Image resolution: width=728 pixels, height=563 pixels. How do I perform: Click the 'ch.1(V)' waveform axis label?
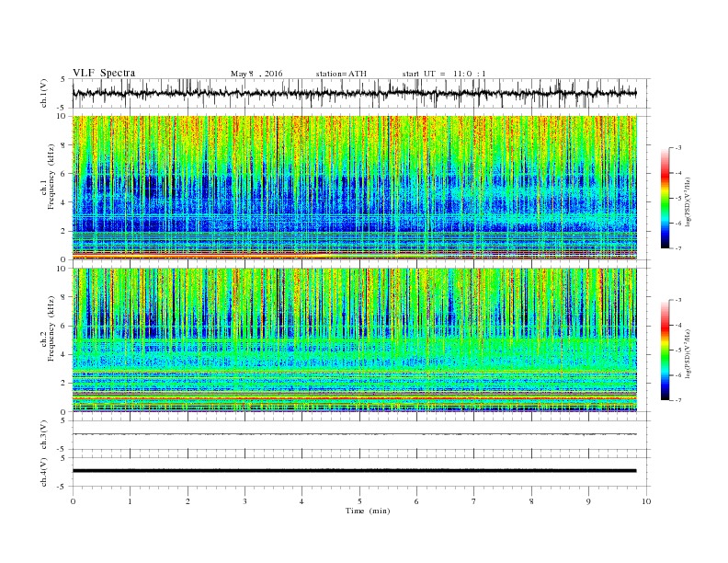44,93
